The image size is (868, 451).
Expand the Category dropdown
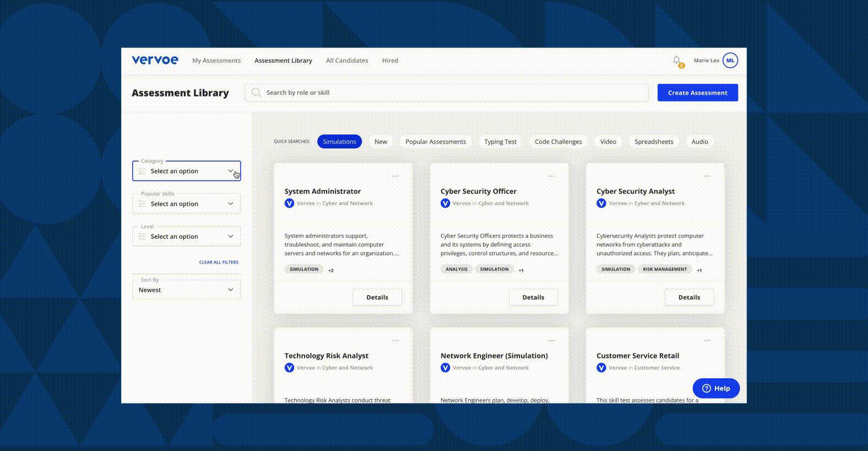(x=186, y=171)
